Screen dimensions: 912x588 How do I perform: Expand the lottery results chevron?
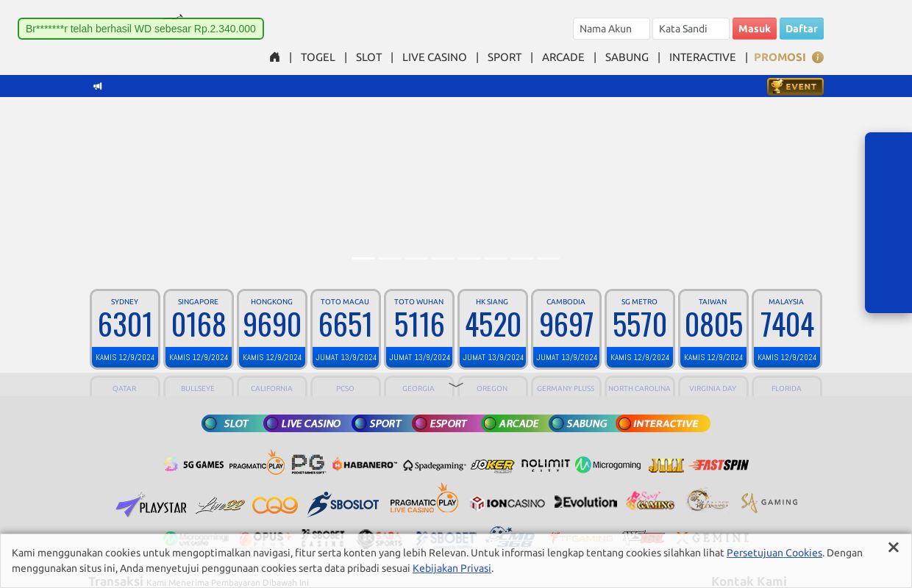coord(456,384)
